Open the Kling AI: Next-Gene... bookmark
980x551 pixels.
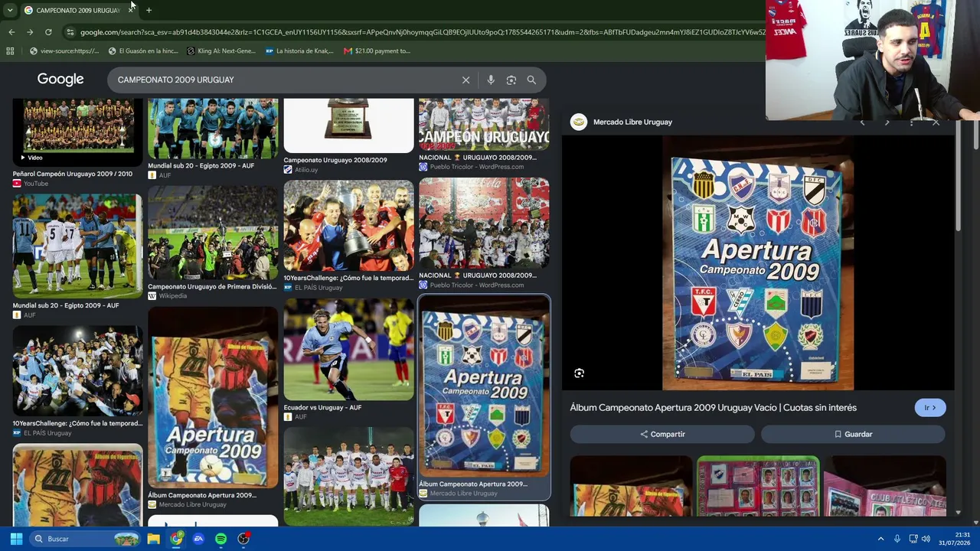coord(221,51)
